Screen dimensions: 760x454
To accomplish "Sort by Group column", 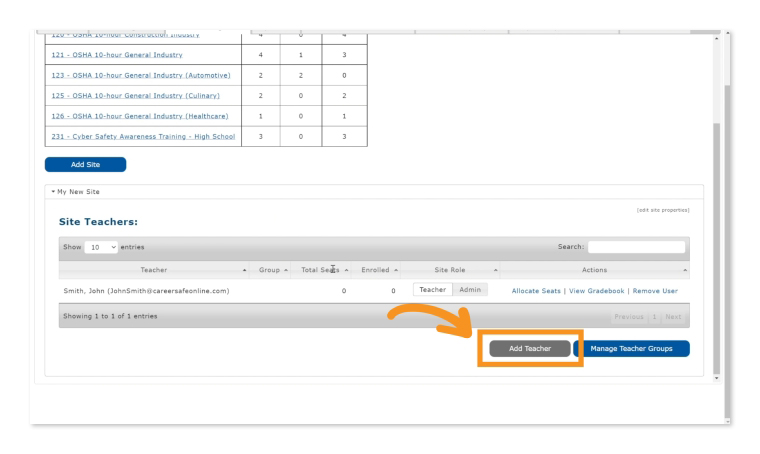I will 269,270.
